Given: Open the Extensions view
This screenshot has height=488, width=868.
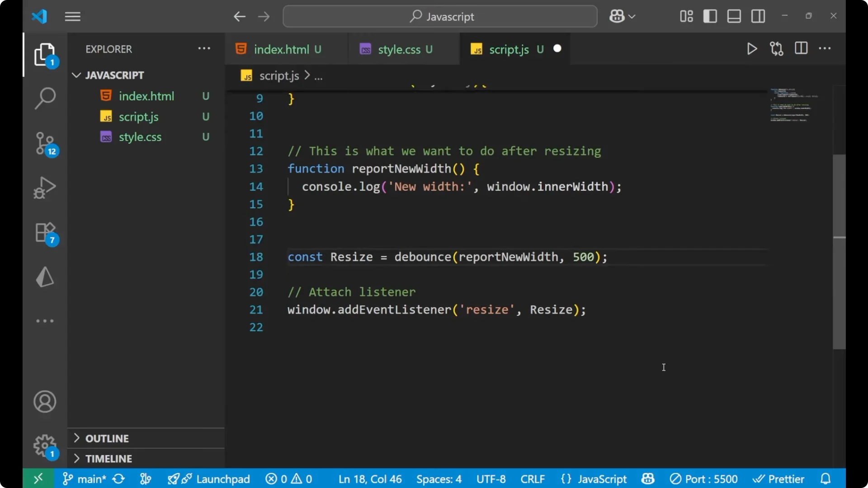Looking at the screenshot, I should click(x=45, y=232).
